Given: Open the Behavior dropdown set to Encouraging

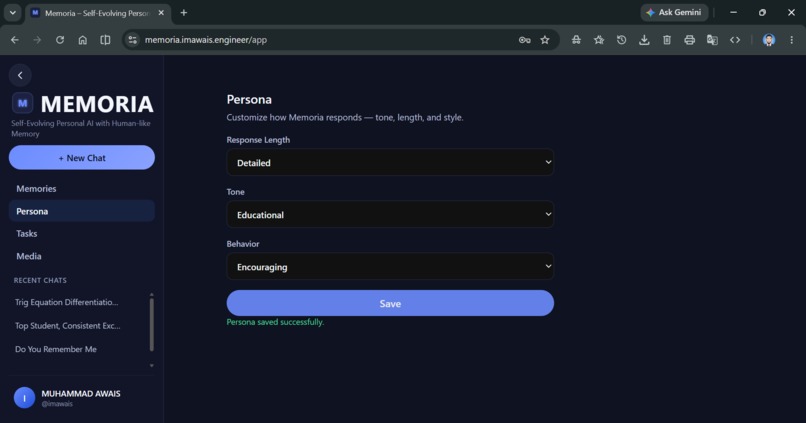Looking at the screenshot, I should 390,266.
